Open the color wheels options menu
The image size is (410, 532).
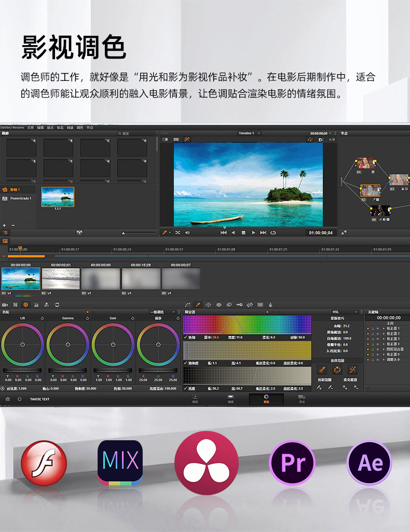click(x=179, y=312)
